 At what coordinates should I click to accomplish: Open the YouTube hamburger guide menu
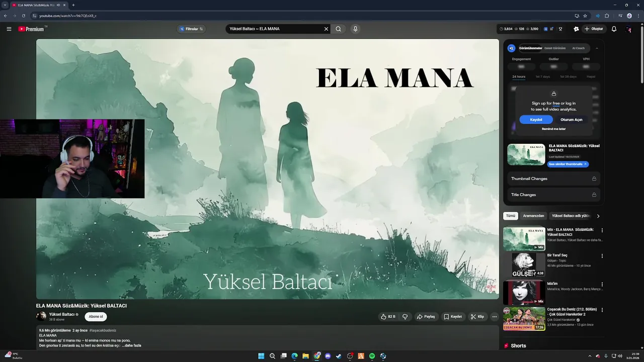(9, 29)
